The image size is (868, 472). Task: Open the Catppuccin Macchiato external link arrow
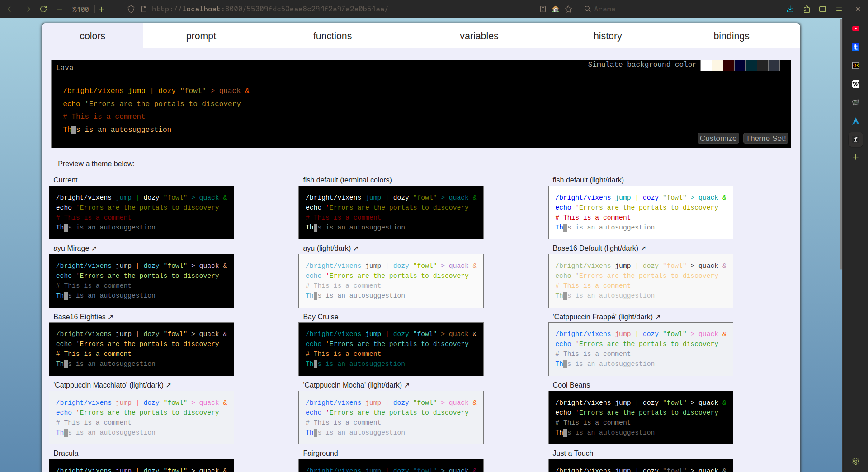coord(169,385)
